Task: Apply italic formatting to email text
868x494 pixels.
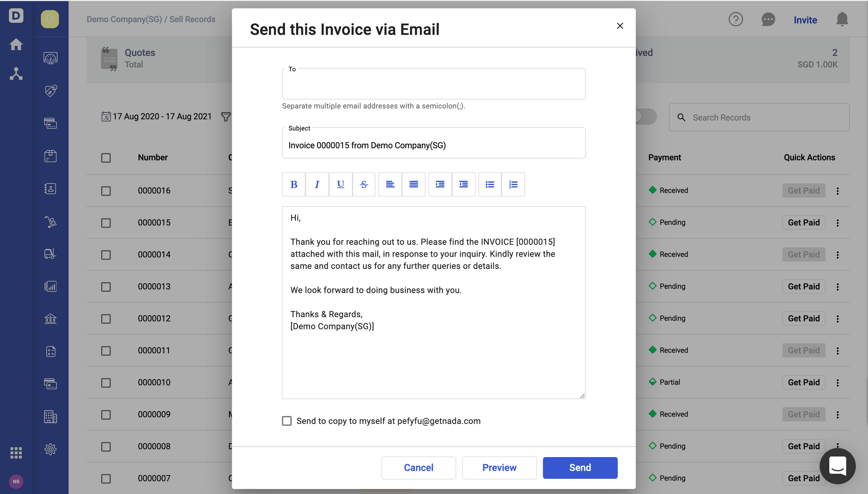Action: point(317,185)
